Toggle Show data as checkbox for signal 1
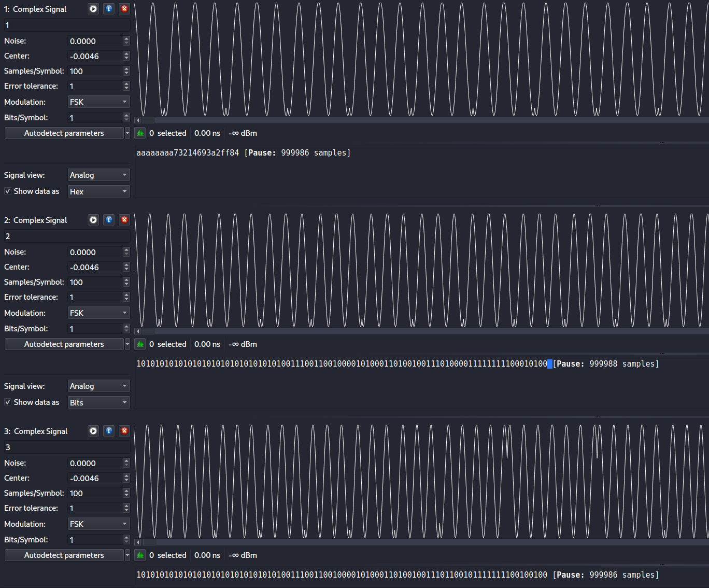The height and width of the screenshot is (588, 709). (8, 191)
